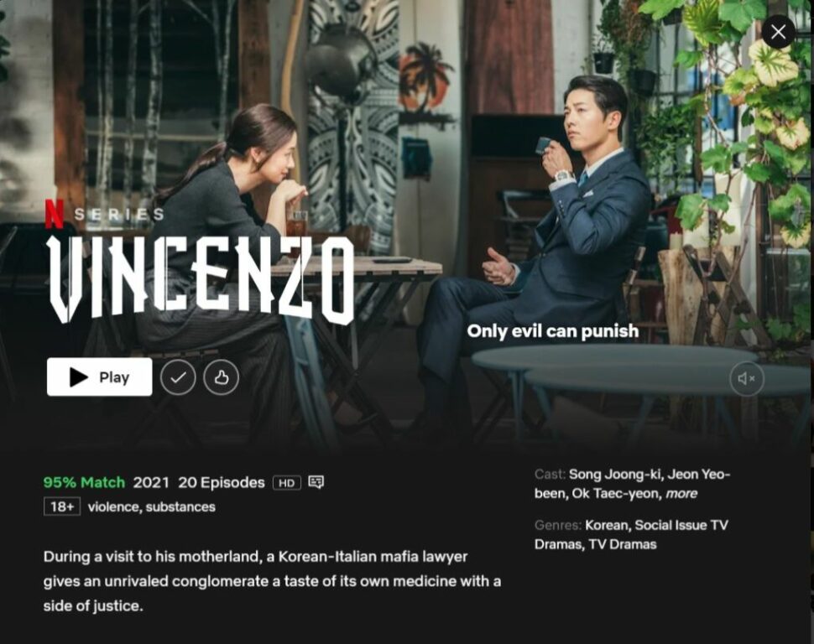The width and height of the screenshot is (814, 644).
Task: Click the 20 Episodes text
Action: (x=222, y=483)
